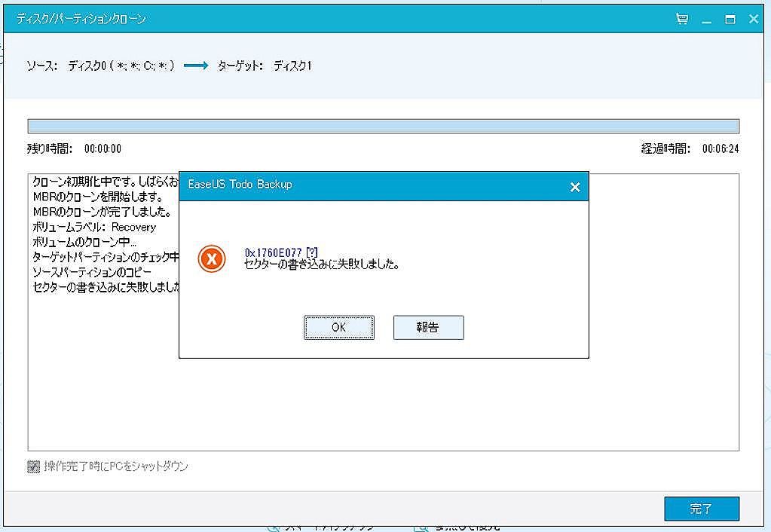771x532 pixels.
Task: Select the log line 'MBRのクローンを開始します。'
Action: point(98,197)
